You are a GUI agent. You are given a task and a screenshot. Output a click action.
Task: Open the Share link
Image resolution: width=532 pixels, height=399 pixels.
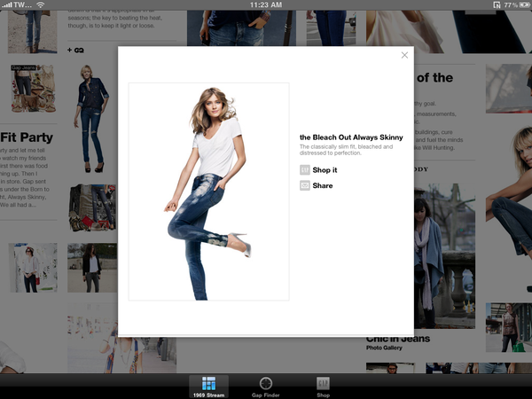click(x=323, y=185)
